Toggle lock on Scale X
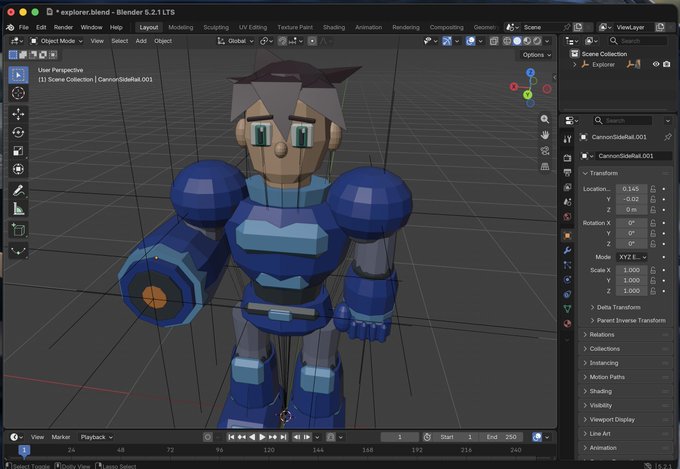The width and height of the screenshot is (680, 469). (x=653, y=270)
